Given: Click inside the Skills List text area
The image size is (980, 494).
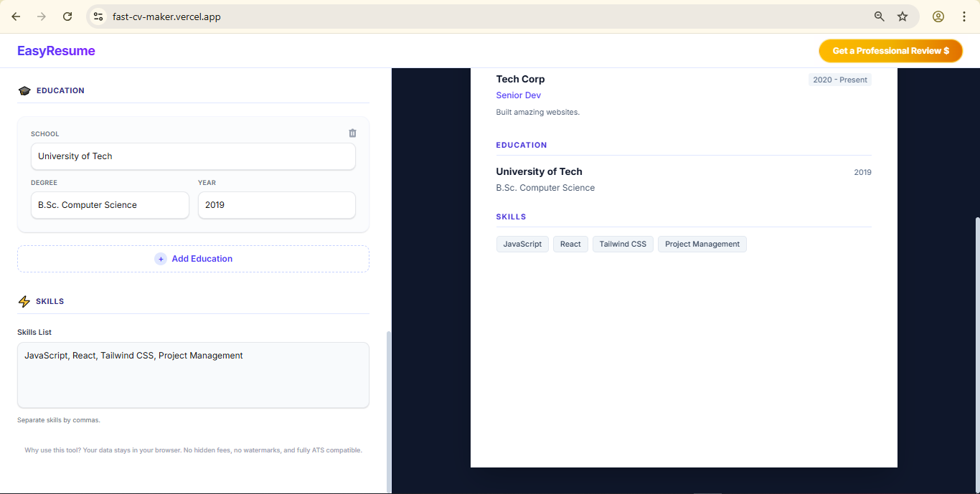Looking at the screenshot, I should [193, 374].
